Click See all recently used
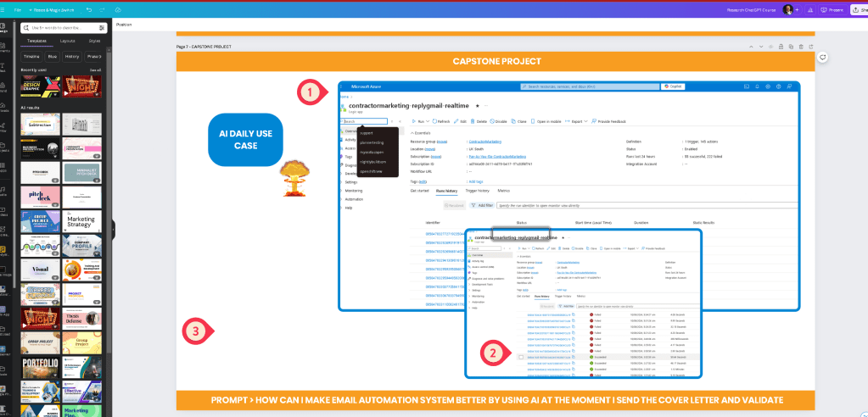Image resolution: width=868 pixels, height=417 pixels. tap(96, 70)
